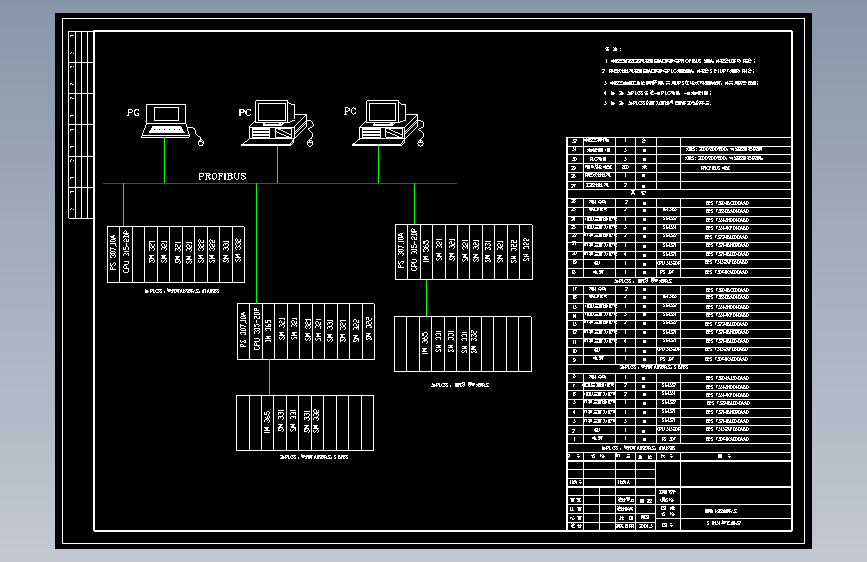Image resolution: width=867 pixels, height=562 pixels.
Task: Select the green drop line under the PG laptop
Action: 164,160
